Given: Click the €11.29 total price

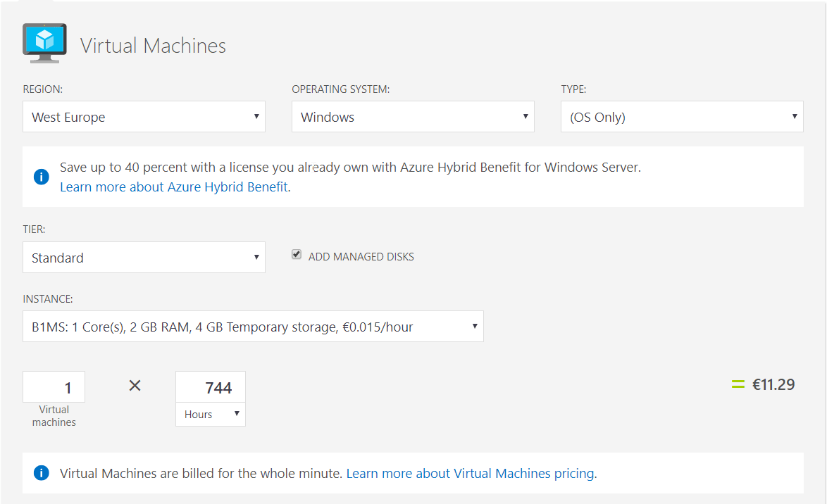Looking at the screenshot, I should point(773,384).
